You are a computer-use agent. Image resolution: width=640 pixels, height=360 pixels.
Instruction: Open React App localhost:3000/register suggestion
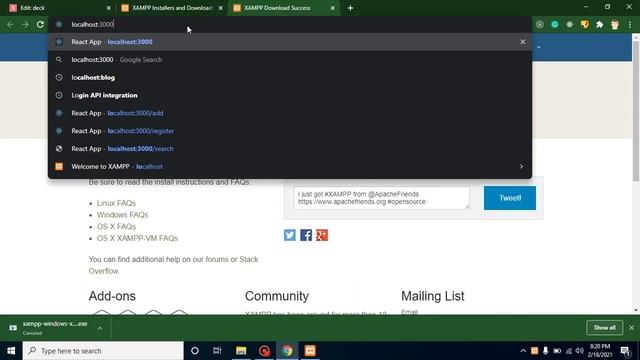(290, 131)
